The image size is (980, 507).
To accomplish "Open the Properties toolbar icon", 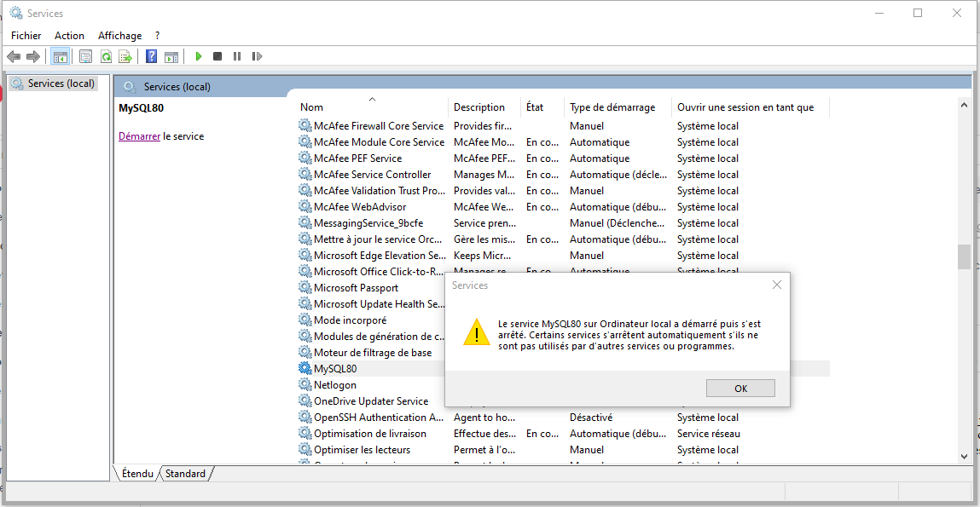I will click(x=85, y=56).
